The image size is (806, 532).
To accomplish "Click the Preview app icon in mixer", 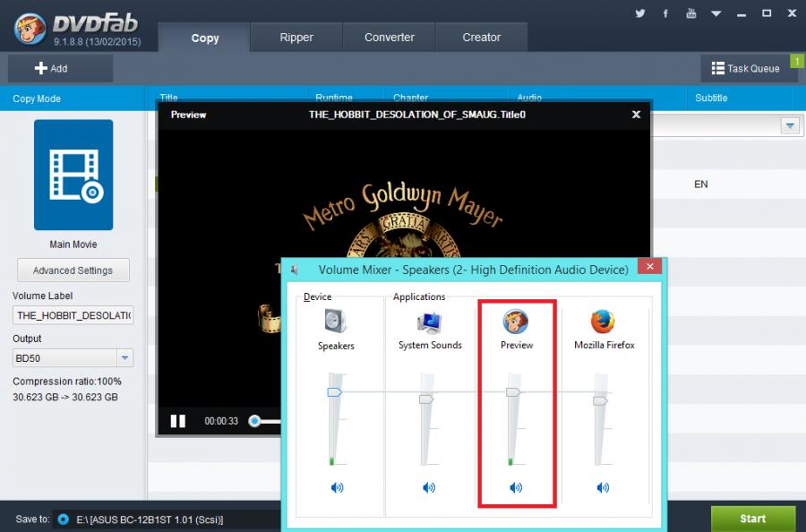I will [516, 322].
